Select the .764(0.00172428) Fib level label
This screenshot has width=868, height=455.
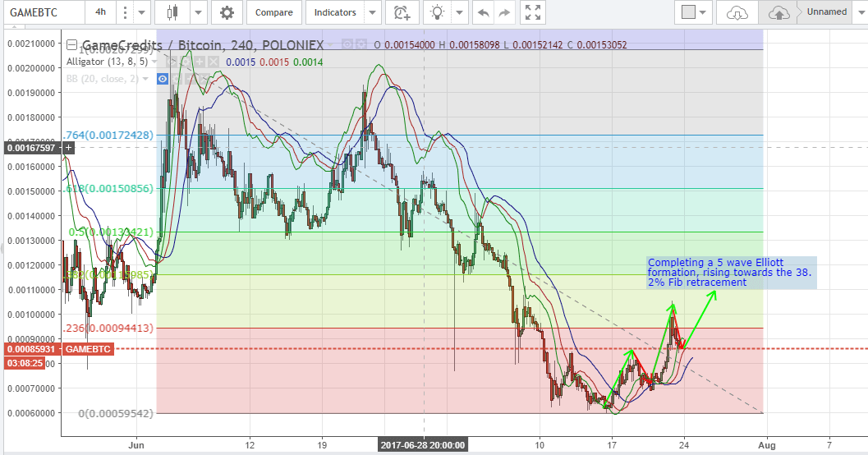click(108, 135)
